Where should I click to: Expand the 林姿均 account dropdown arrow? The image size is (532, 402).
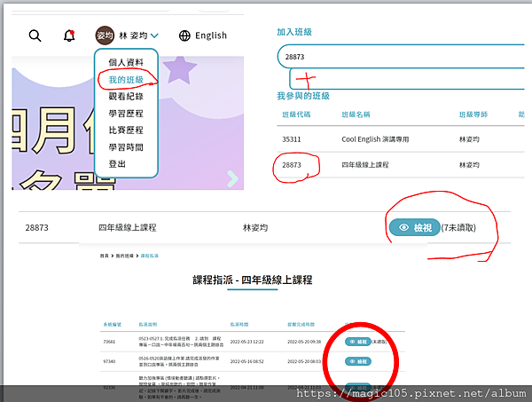tap(154, 35)
